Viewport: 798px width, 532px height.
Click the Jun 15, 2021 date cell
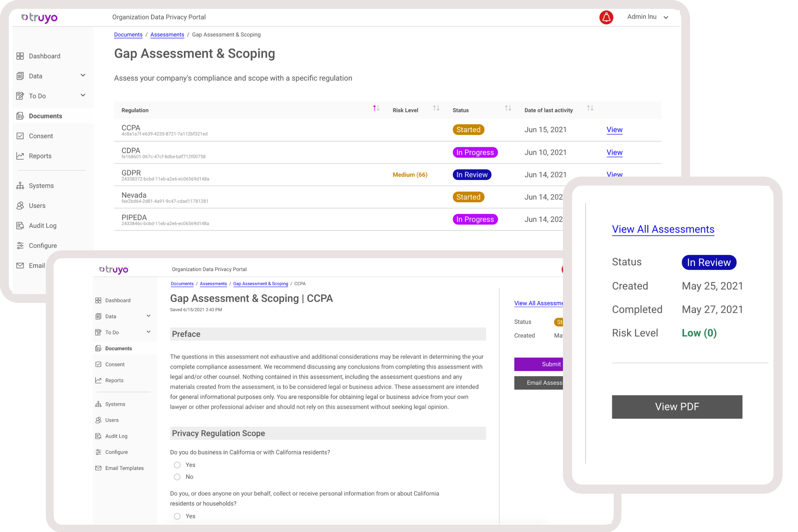click(546, 130)
